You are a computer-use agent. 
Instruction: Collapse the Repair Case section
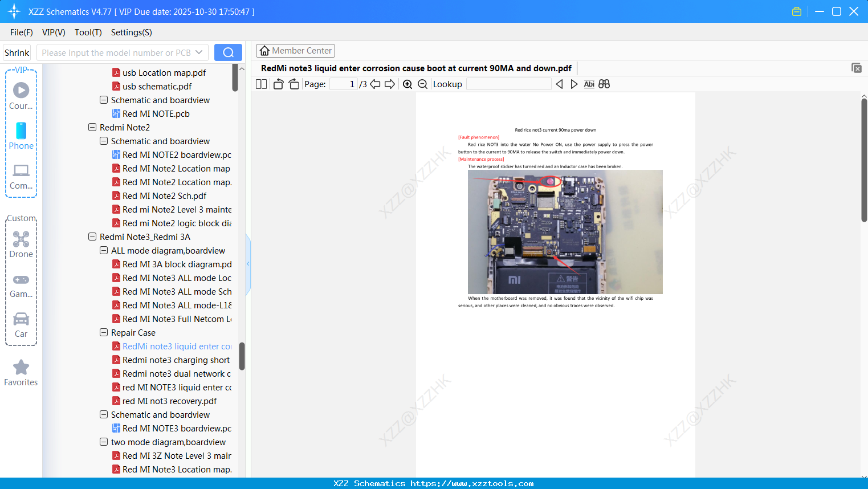click(x=104, y=332)
